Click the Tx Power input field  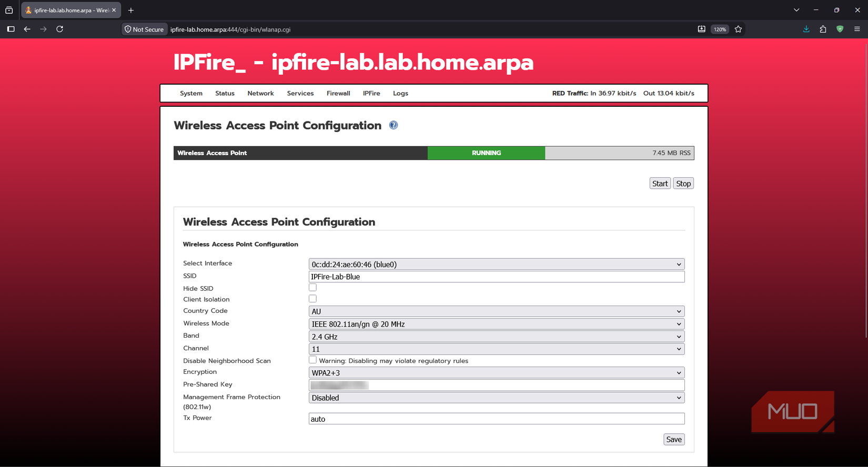497,419
